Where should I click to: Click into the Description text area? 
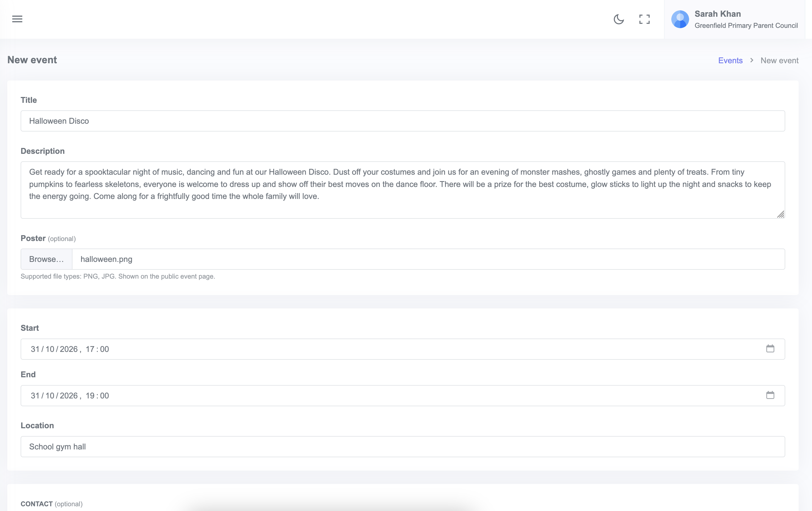point(403,190)
